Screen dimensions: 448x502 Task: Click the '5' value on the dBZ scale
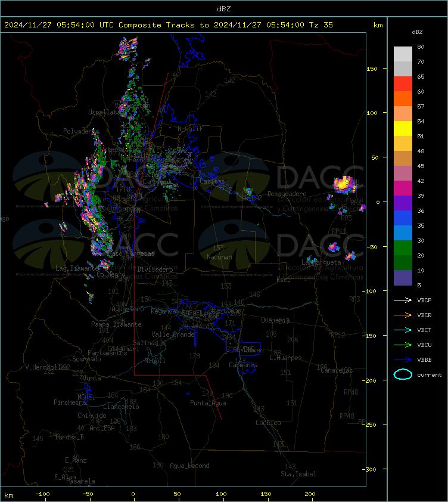pos(419,285)
